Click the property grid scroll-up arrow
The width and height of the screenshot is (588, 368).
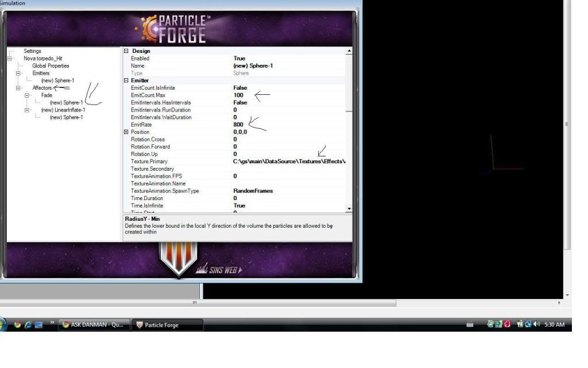(x=349, y=51)
